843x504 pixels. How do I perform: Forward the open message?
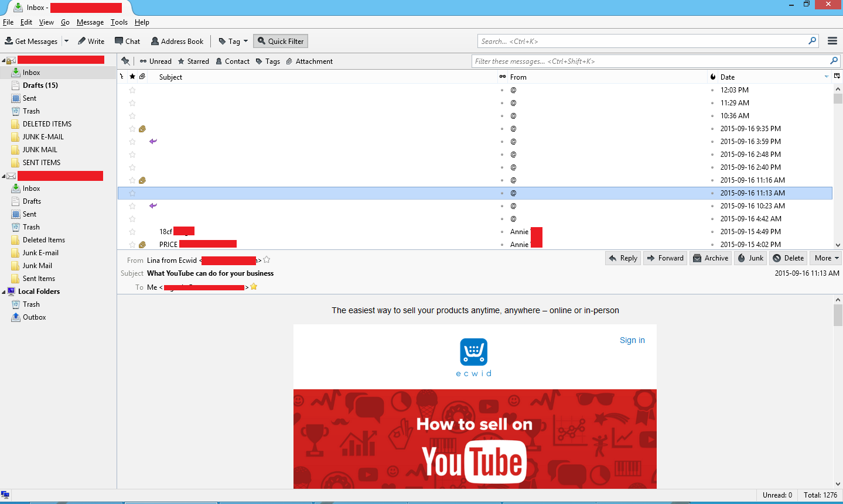pos(665,258)
